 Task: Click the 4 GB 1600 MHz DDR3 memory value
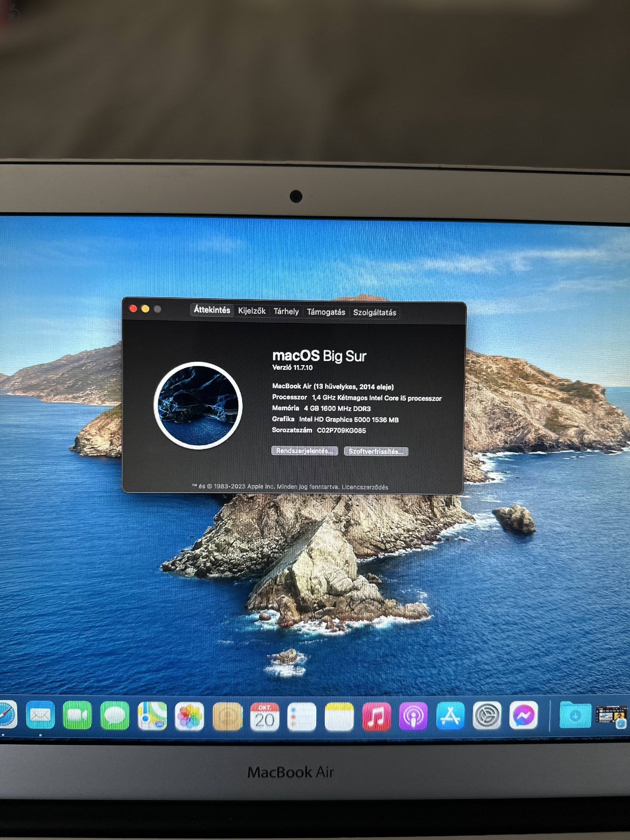(337, 409)
